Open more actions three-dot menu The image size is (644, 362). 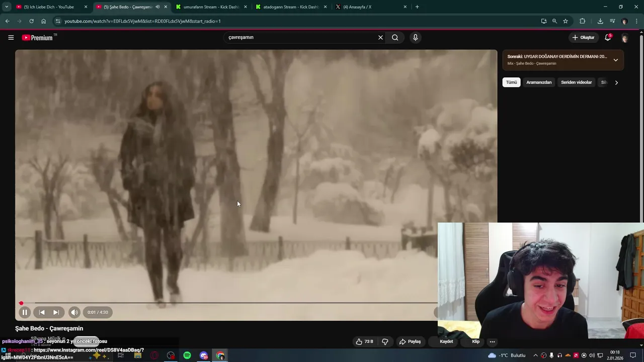tap(493, 341)
